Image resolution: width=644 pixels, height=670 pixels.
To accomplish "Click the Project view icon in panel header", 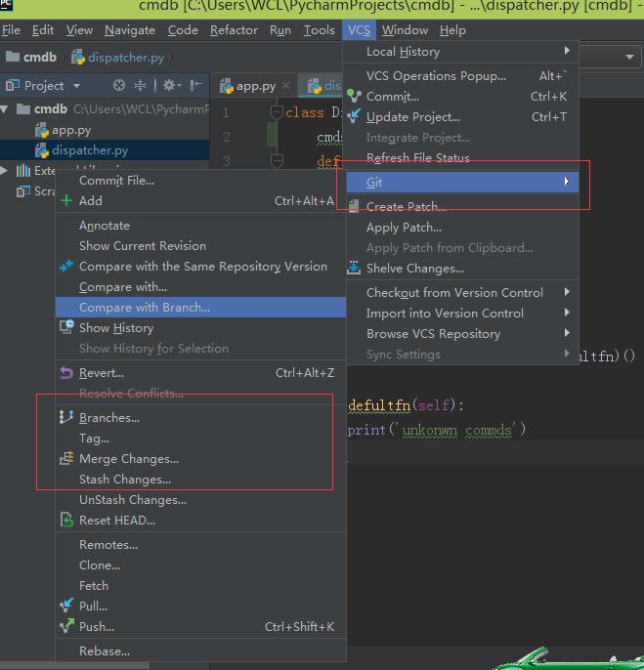I will click(x=13, y=86).
